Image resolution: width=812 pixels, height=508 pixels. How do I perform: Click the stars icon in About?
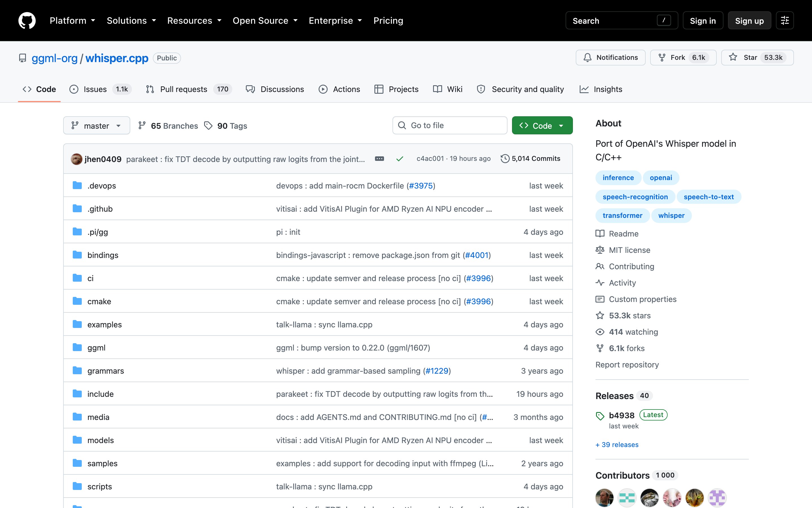click(x=600, y=316)
